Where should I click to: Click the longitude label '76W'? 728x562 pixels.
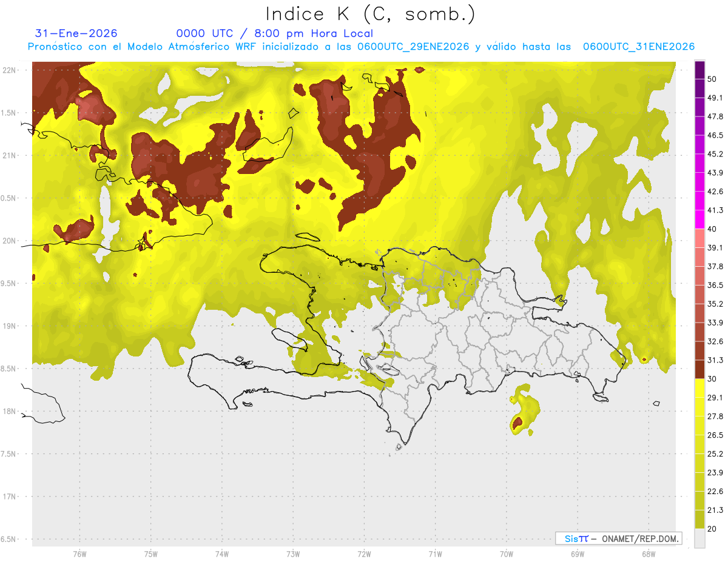click(x=79, y=554)
